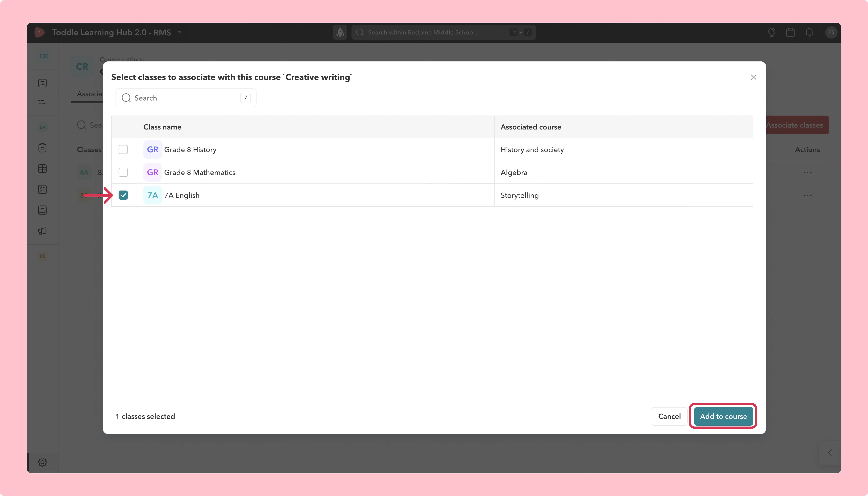Focus the dialog's Search field
The image size is (868, 496).
pyautogui.click(x=186, y=98)
